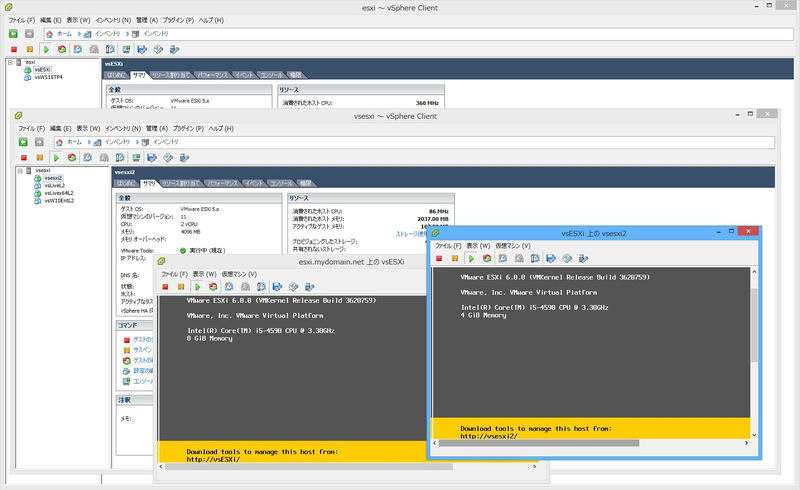
Task: Go back with green arrow in esxi vSphere Client
Action: click(13, 34)
